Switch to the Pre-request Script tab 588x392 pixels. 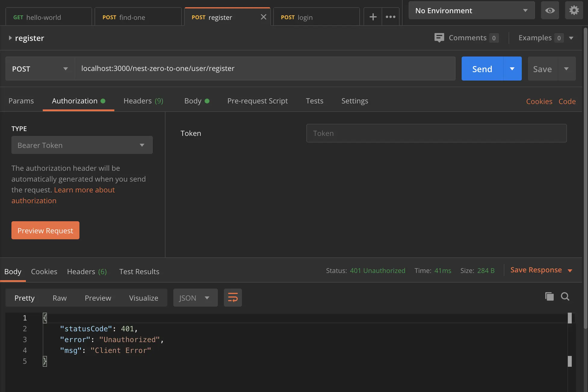pyautogui.click(x=257, y=101)
